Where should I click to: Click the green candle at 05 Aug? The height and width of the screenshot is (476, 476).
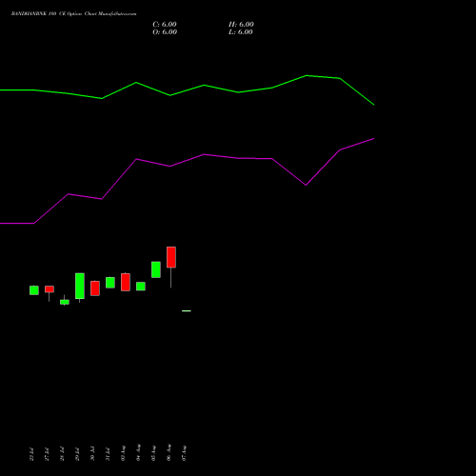(x=156, y=269)
